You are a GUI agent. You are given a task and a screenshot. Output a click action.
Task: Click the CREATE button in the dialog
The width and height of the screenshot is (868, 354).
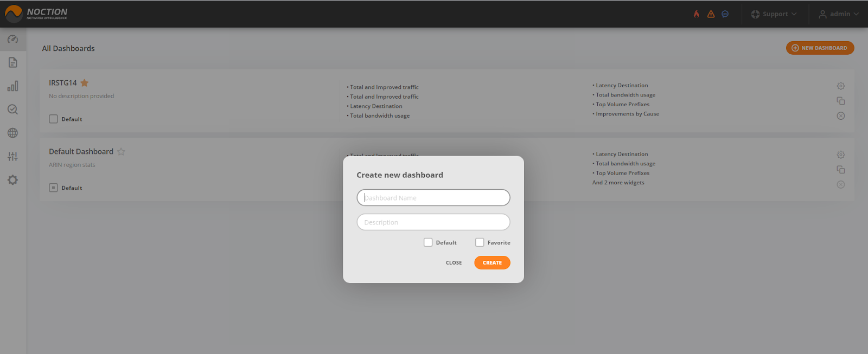[x=492, y=262]
